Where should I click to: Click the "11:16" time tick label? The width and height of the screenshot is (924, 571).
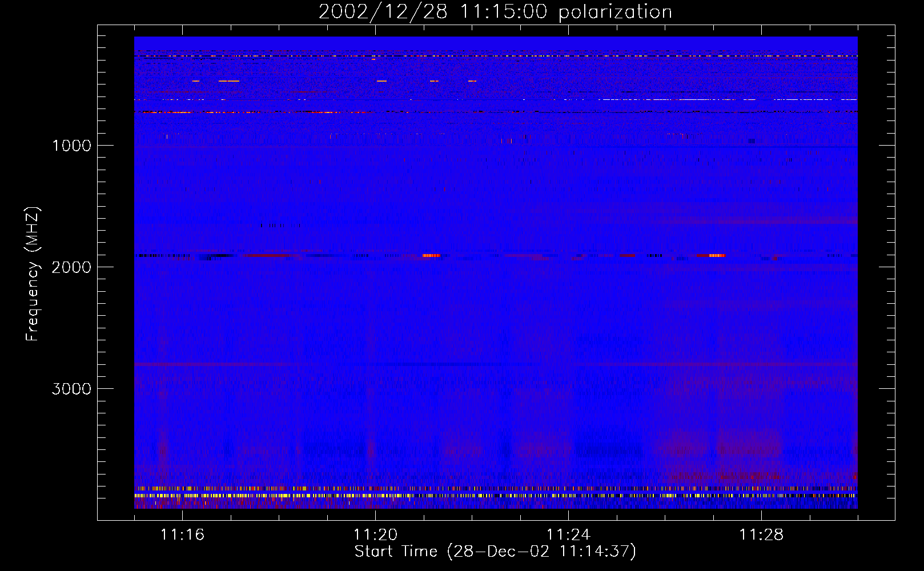pos(182,535)
